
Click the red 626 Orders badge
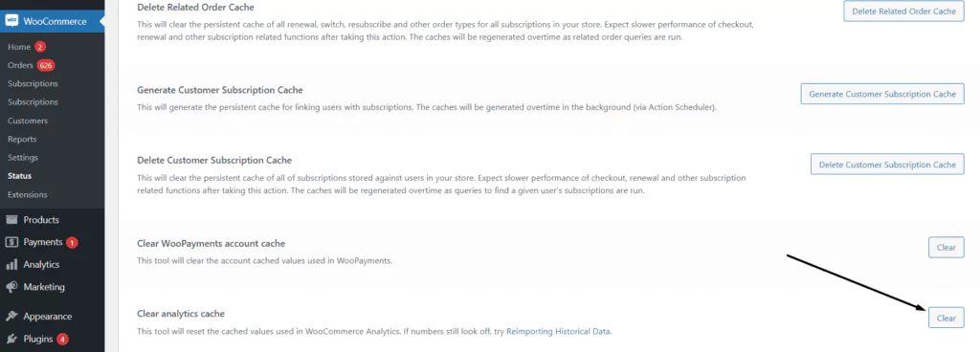pyautogui.click(x=45, y=65)
